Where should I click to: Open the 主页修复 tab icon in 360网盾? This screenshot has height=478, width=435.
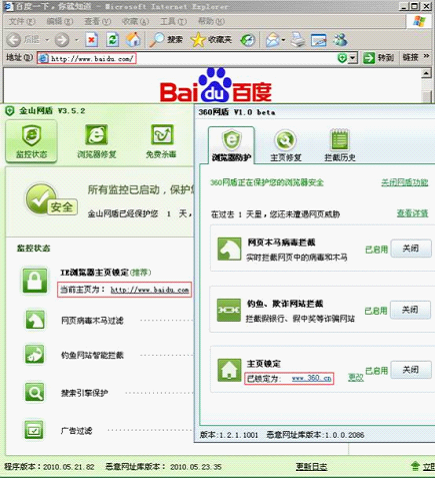click(x=285, y=140)
